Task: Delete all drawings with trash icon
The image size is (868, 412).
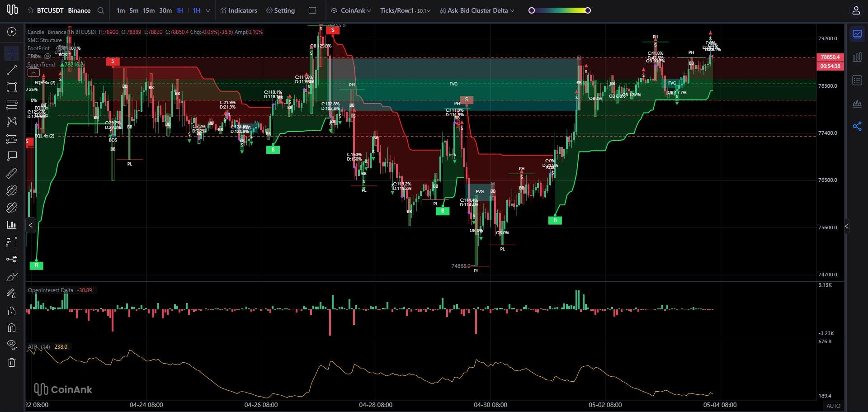Action: coord(12,362)
